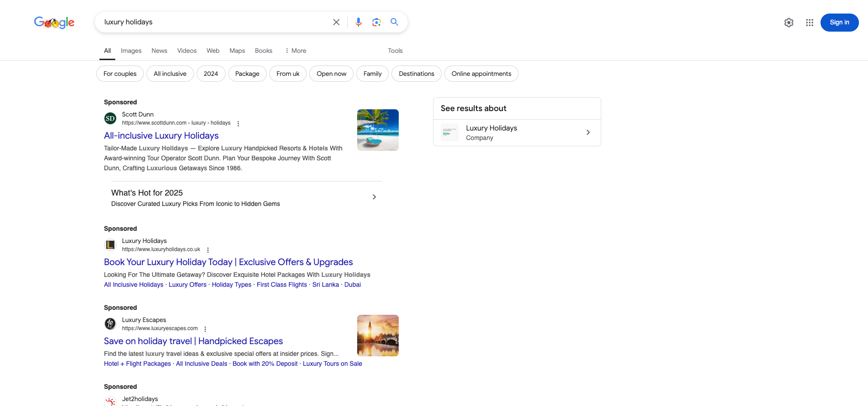Click the Luxury Holidays Company thumbnail
Screen dimensions: 868x406
click(x=450, y=132)
